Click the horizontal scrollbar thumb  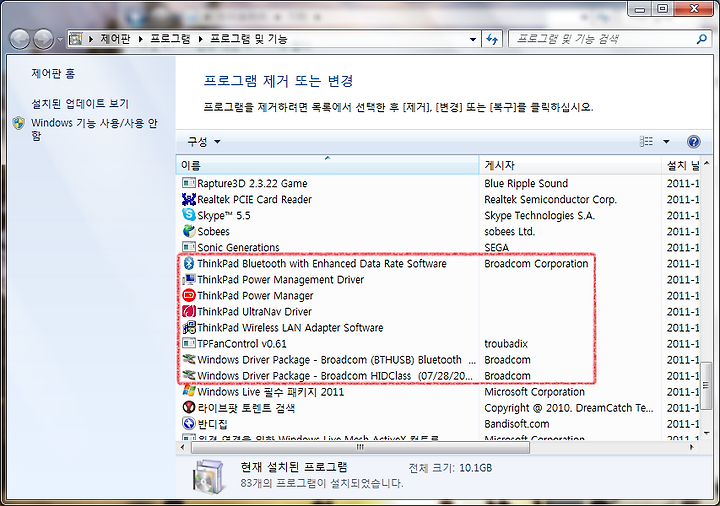click(360, 447)
